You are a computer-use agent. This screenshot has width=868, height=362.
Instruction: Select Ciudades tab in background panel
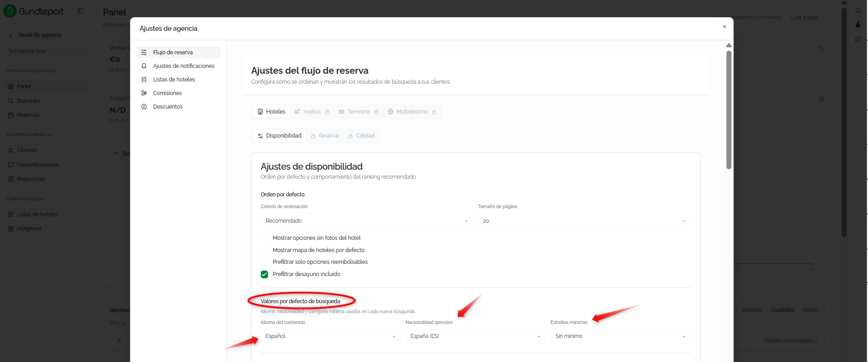click(x=782, y=310)
